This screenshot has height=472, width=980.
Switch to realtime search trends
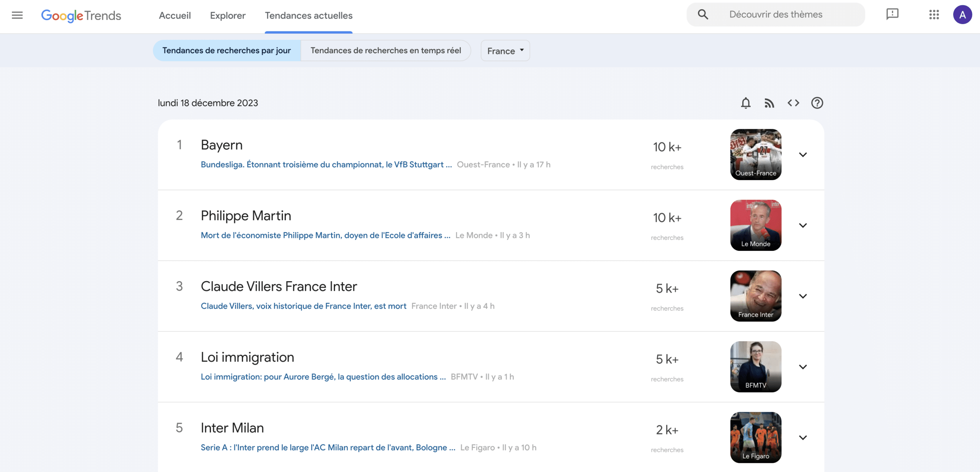tap(385, 50)
